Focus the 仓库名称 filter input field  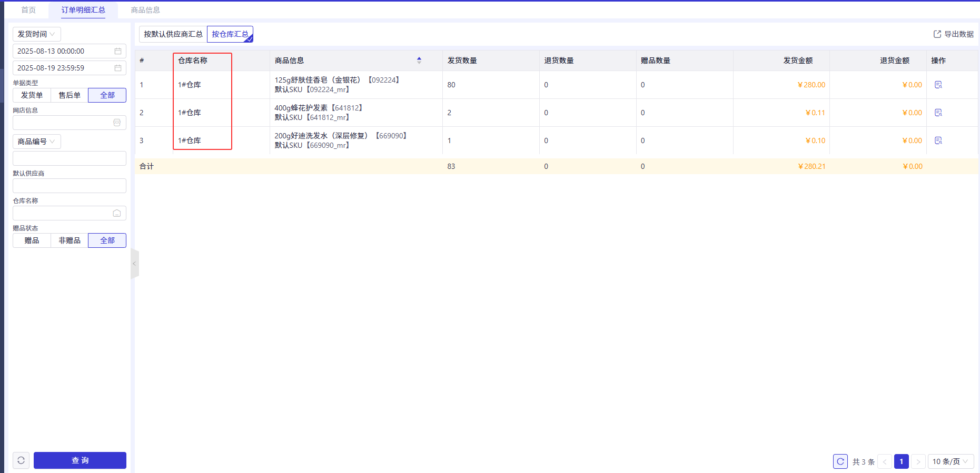[x=70, y=213]
